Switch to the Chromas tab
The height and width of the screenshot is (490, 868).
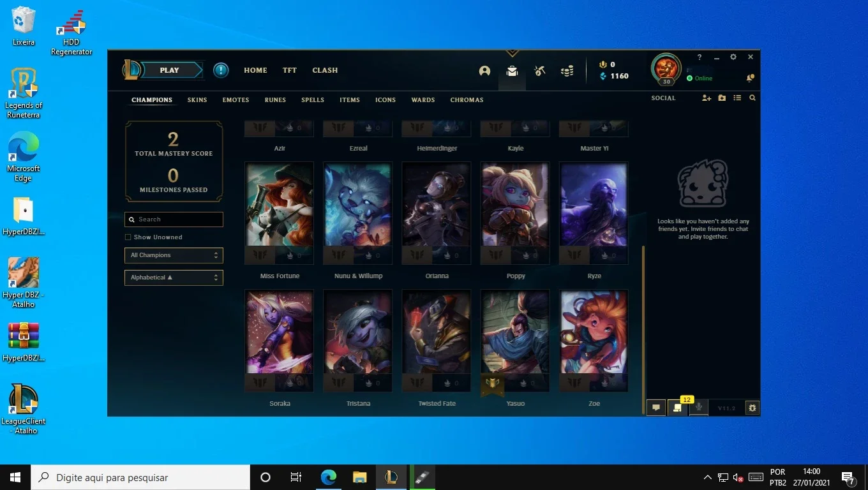pos(467,100)
